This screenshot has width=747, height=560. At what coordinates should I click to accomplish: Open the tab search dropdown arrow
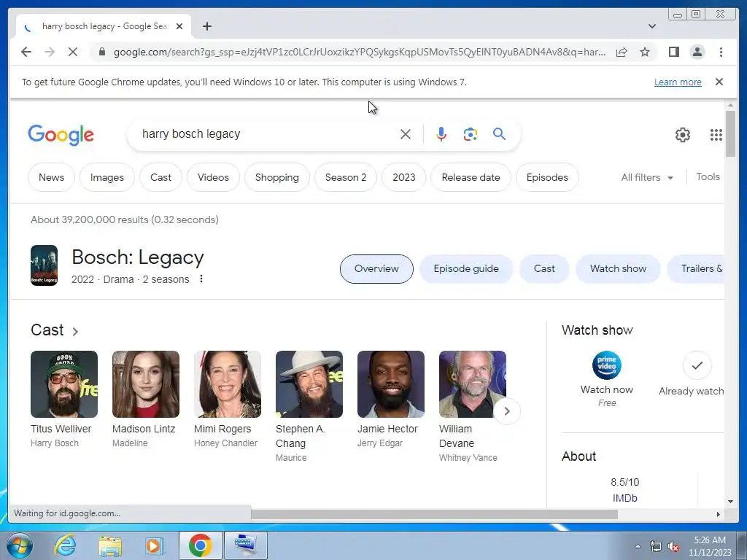652,26
